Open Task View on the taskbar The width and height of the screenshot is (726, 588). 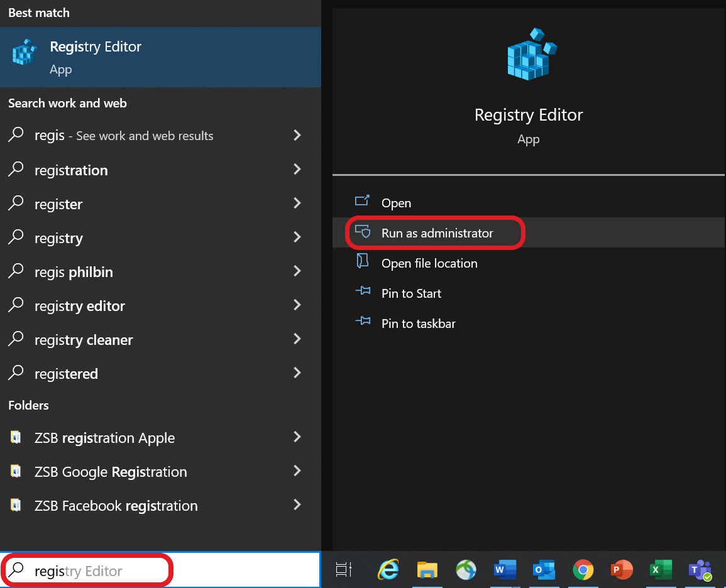(x=343, y=570)
